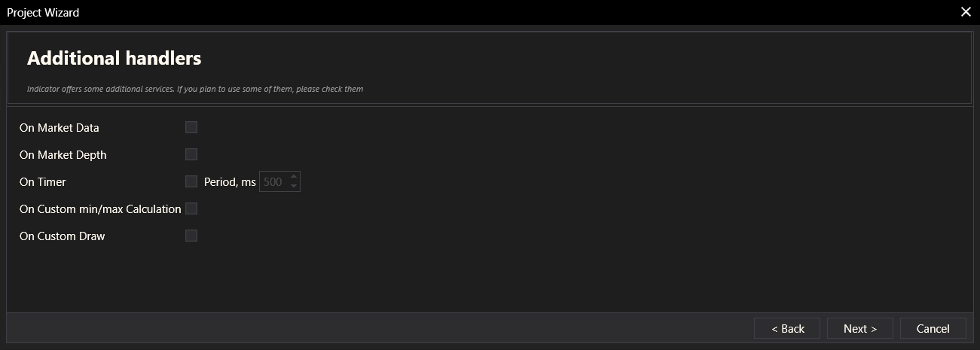Screen dimensions: 980x350
Task: Click the On Custom min/max Calculation label
Action: (100, 209)
